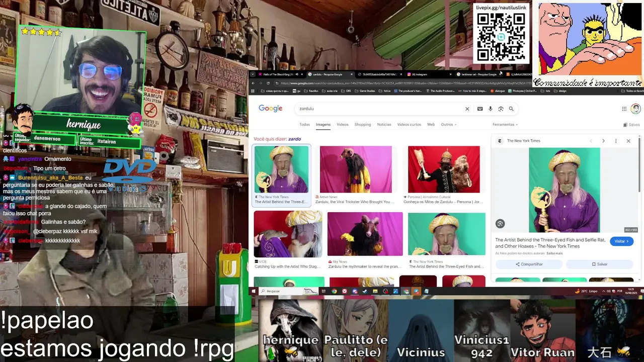Switch to the Todas results tab
Viewport: 644px width, 362px height.
click(304, 125)
